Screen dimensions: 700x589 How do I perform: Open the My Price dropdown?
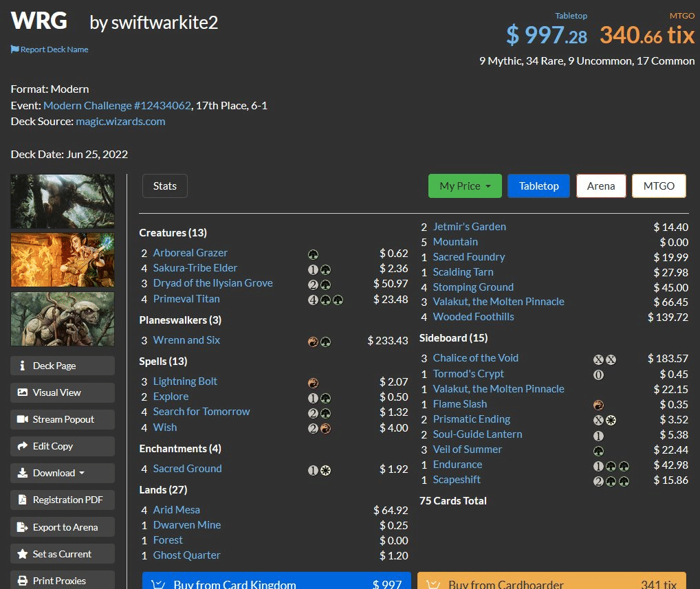[x=464, y=186]
